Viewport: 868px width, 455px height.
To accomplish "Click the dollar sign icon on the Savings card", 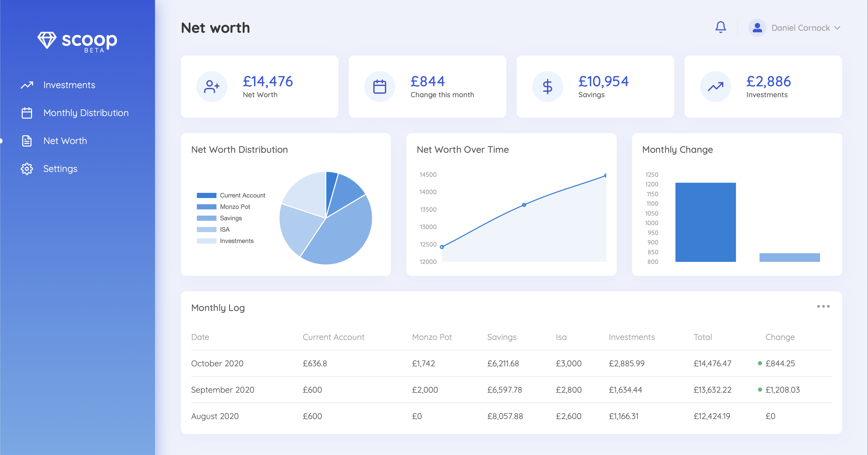I will coord(547,87).
